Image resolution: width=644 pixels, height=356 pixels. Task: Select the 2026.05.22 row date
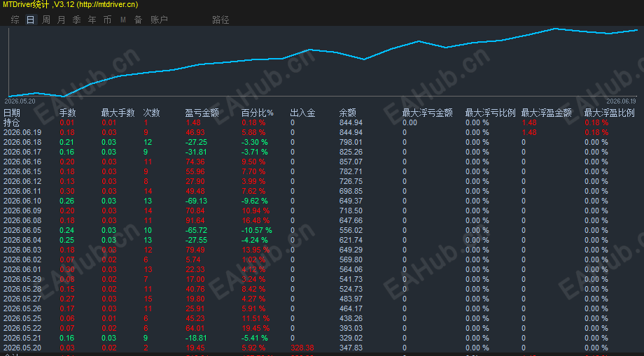[22, 328]
